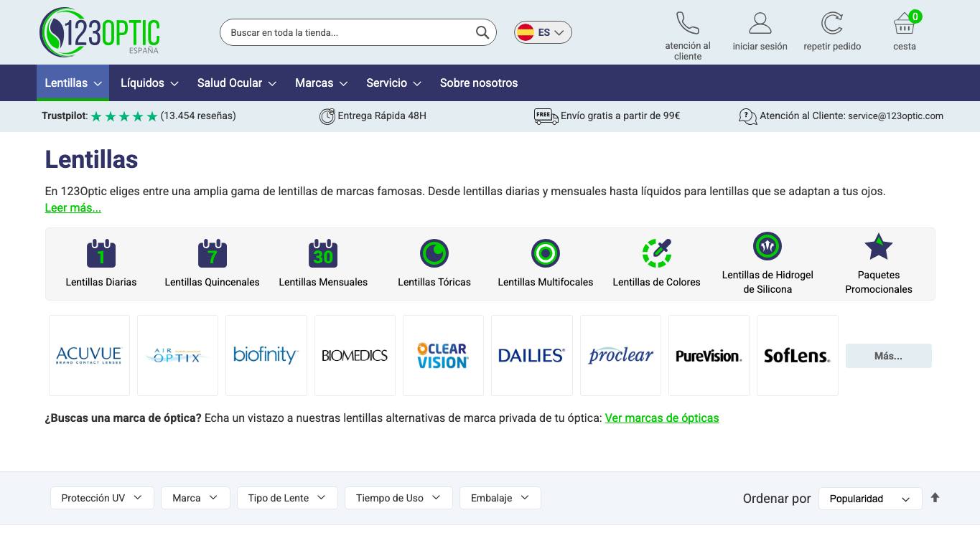This screenshot has height=551, width=980.
Task: Expand the Protección UV filter dropdown
Action: pos(102,498)
